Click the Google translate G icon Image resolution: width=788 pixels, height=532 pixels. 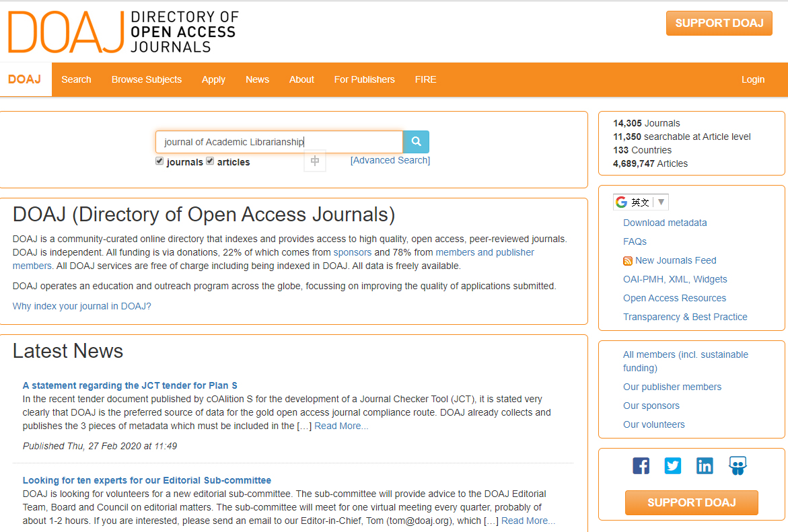pos(622,202)
